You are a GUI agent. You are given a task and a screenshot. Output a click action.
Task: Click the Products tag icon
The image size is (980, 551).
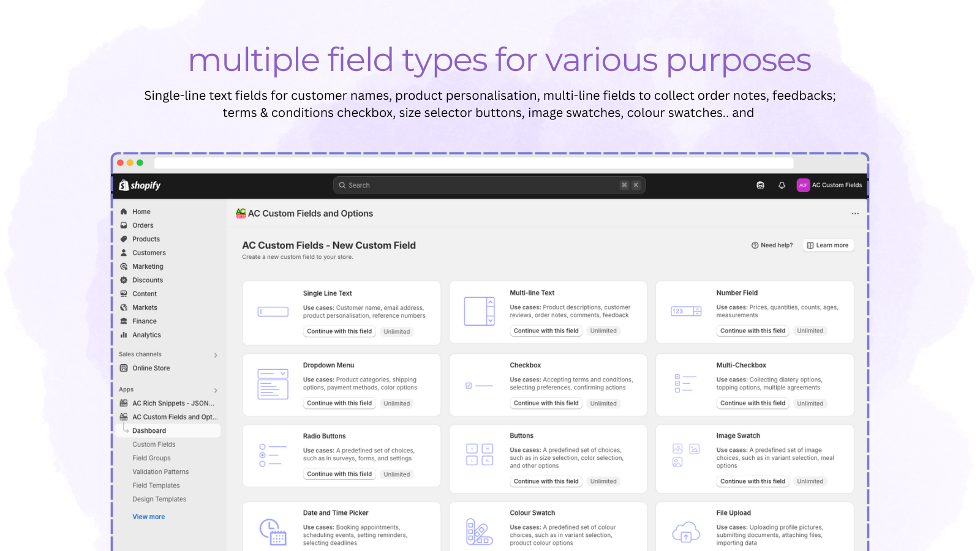pyautogui.click(x=124, y=239)
